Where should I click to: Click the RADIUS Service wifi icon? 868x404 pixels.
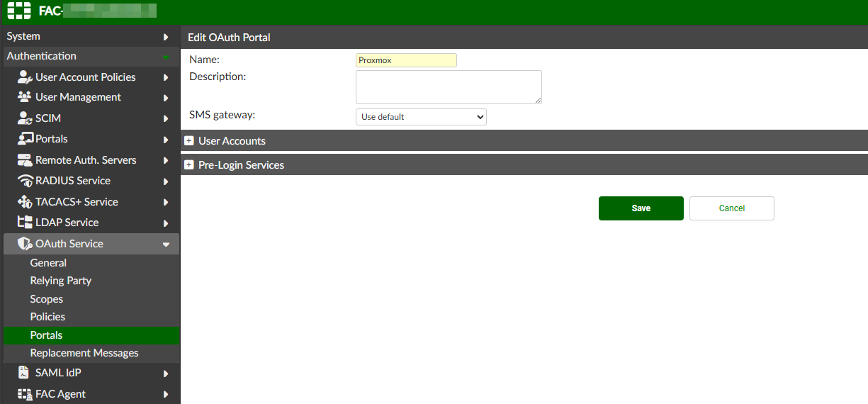point(25,181)
